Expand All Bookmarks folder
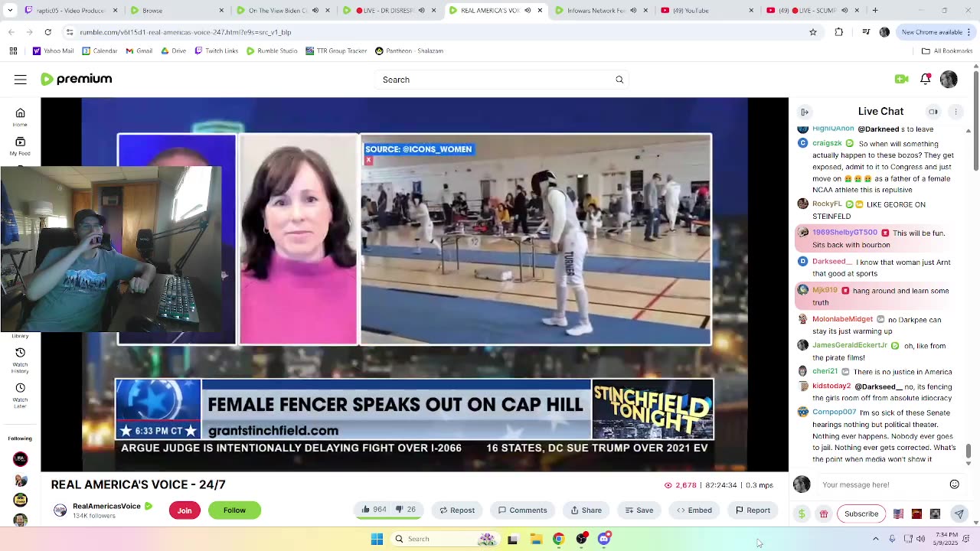Screen dimensions: 980x551 (947, 51)
